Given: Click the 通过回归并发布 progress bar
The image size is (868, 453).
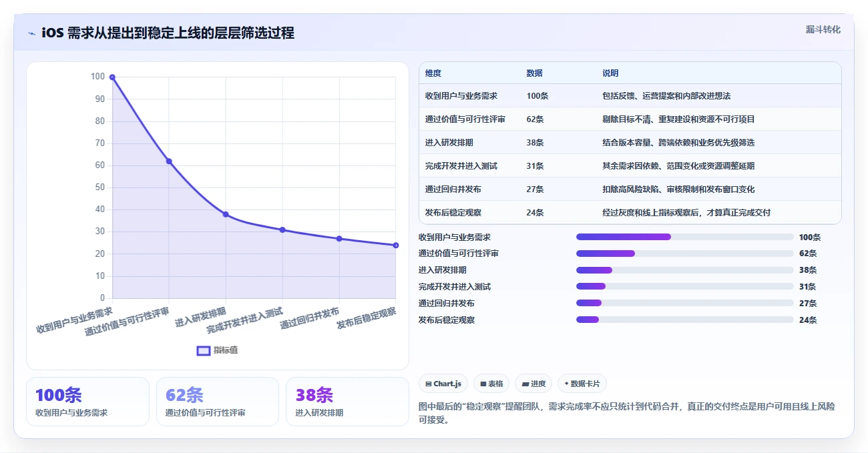Looking at the screenshot, I should coord(685,303).
